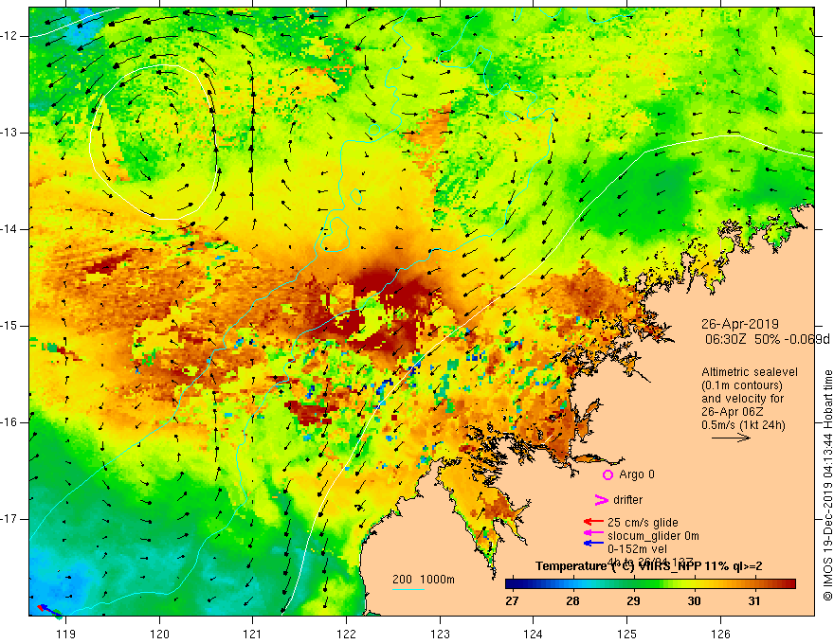Click the latitude label -17
This screenshot has height=644, width=834.
point(10,519)
